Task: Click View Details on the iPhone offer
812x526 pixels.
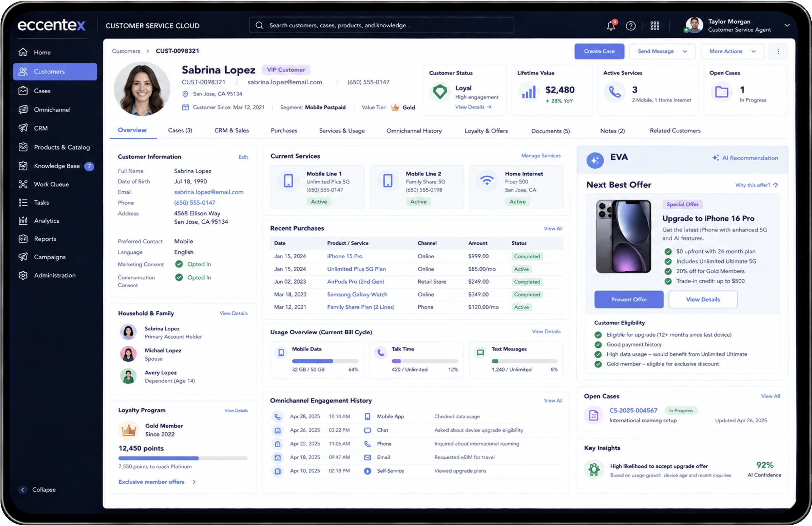Action: (x=703, y=299)
